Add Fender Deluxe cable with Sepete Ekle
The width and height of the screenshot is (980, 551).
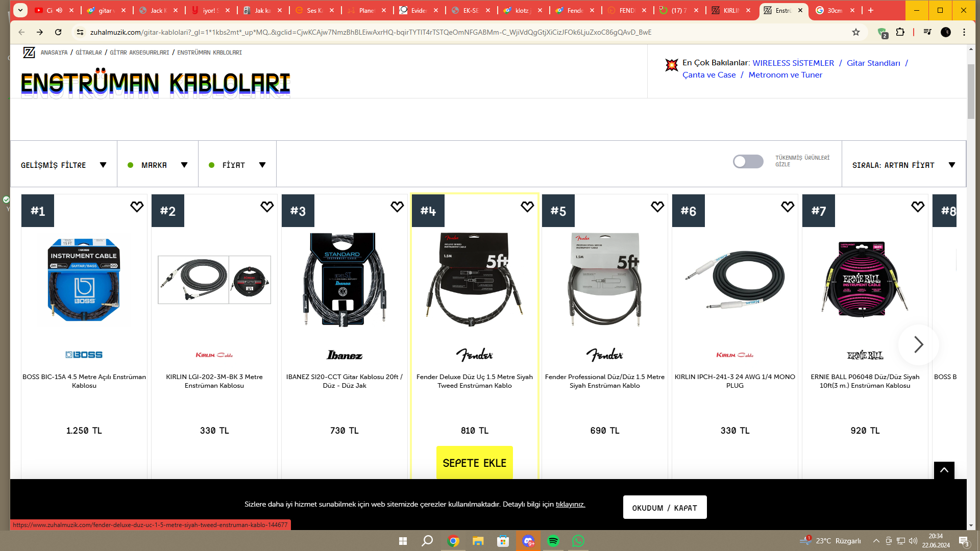tap(475, 463)
